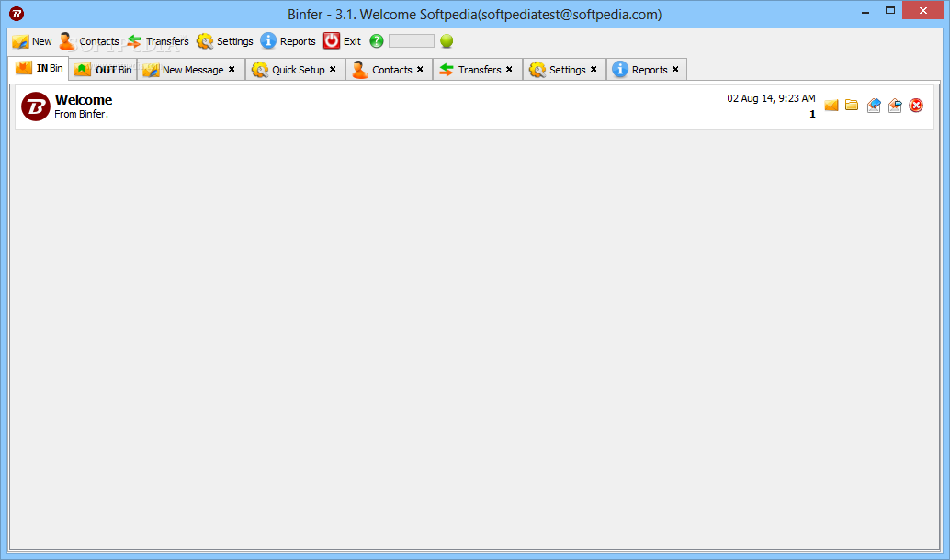Click the message date '02 Aug 14, 9:23 AM'
Screen dimensions: 950x560
coord(771,98)
